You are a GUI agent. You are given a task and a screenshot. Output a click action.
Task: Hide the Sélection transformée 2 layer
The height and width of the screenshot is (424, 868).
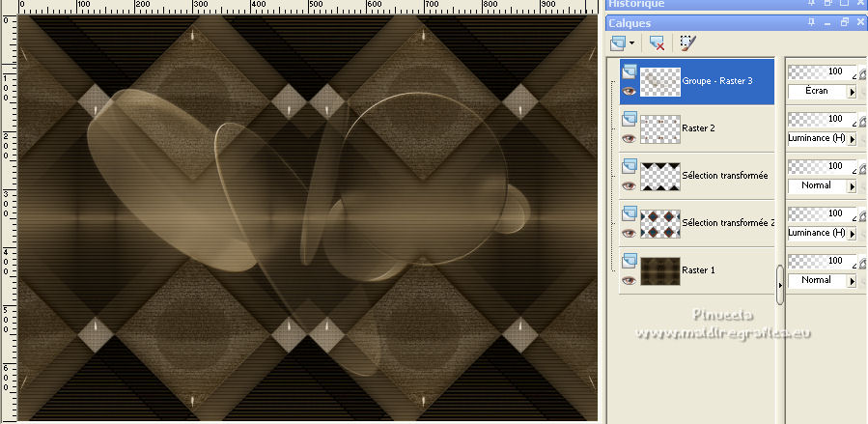(629, 233)
